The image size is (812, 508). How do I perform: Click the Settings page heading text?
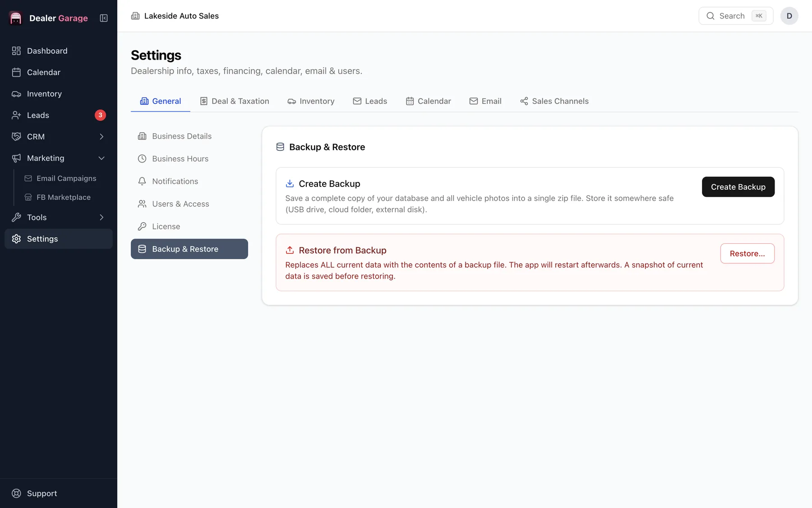point(156,55)
